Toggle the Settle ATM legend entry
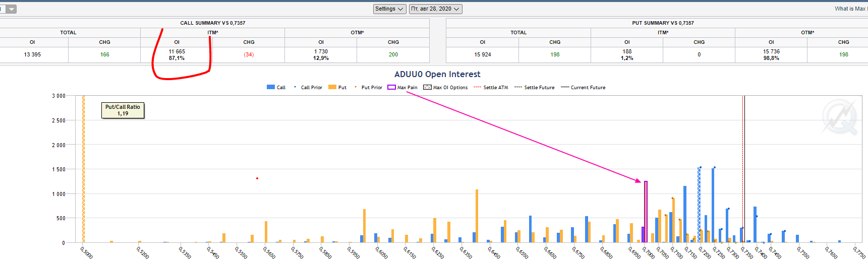The width and height of the screenshot is (868, 265). coord(491,87)
